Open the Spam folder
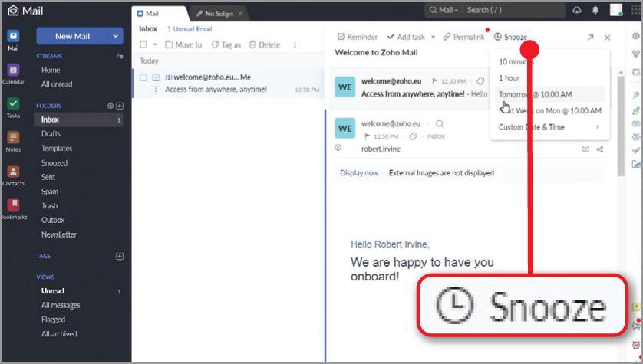The image size is (643, 364). click(50, 192)
